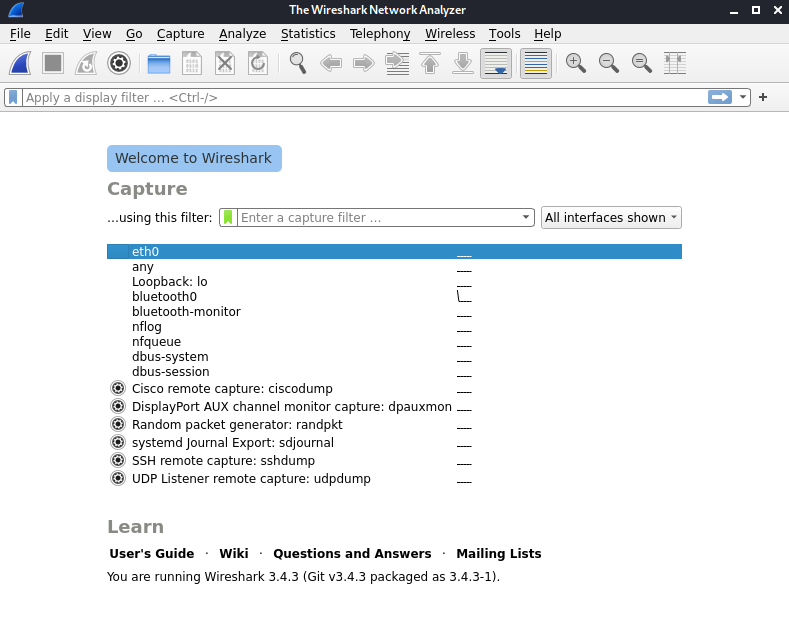The height and width of the screenshot is (617, 789).
Task: Find a packet magnifier icon
Action: (298, 63)
